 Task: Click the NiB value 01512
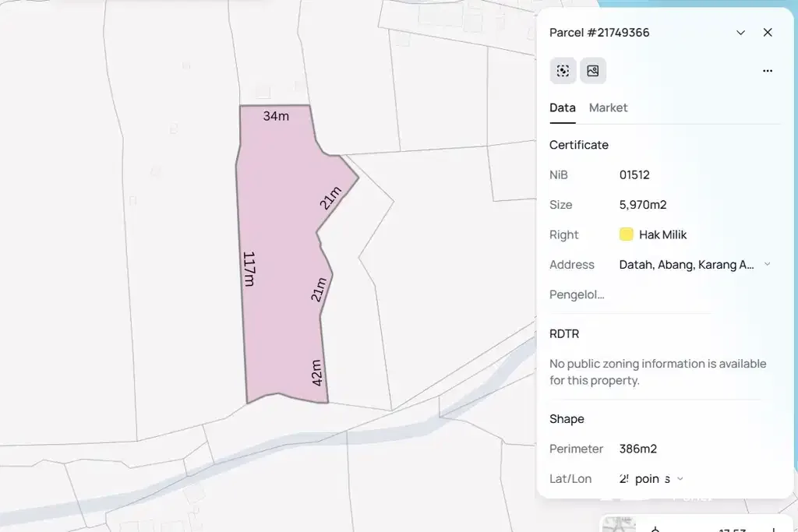(x=634, y=175)
